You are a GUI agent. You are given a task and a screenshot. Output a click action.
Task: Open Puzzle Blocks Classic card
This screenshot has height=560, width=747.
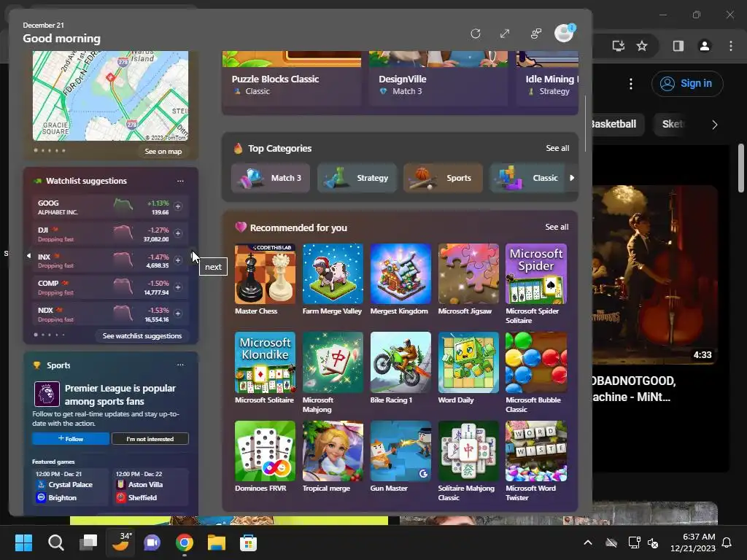pyautogui.click(x=292, y=79)
